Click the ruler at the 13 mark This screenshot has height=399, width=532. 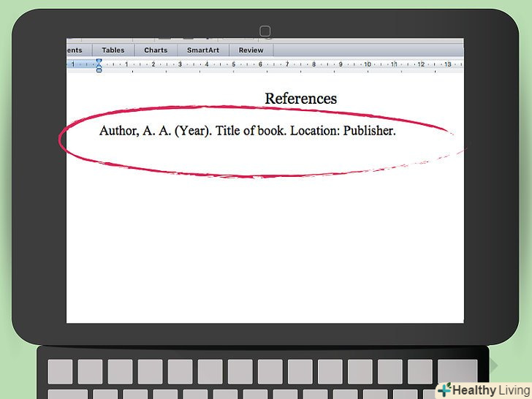point(448,64)
